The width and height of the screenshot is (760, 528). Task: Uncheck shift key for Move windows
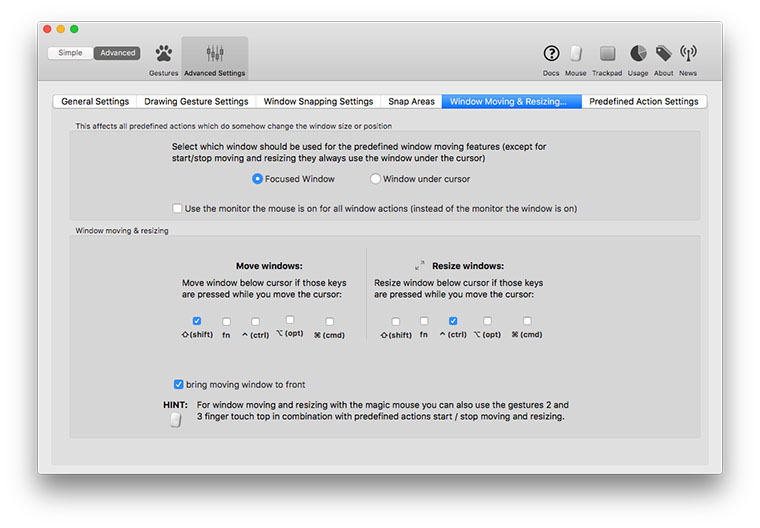[x=197, y=321]
